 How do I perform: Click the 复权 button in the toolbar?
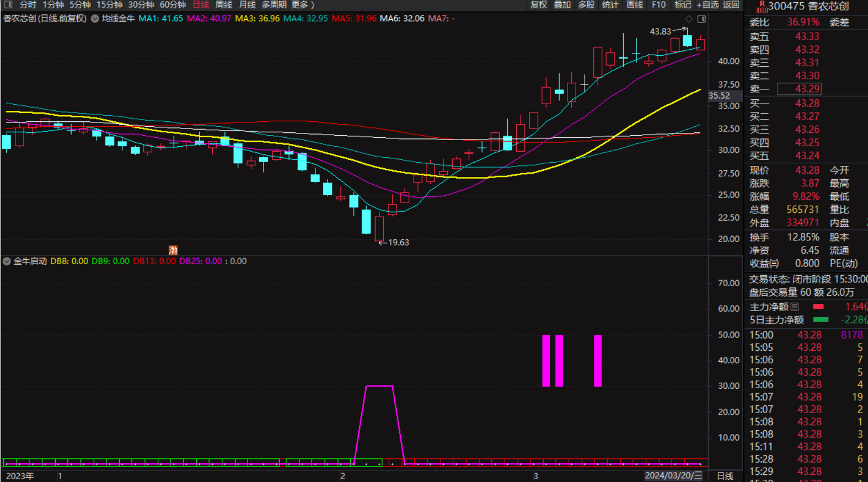point(538,5)
